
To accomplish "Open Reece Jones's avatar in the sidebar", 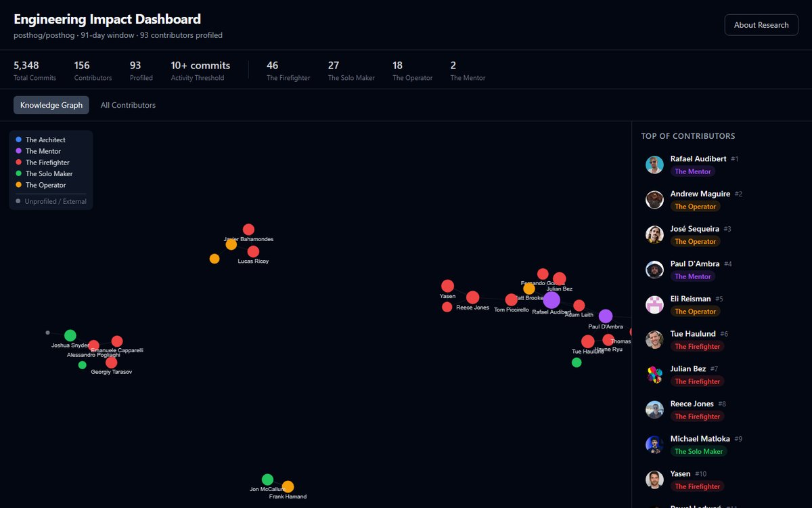I will [x=654, y=410].
